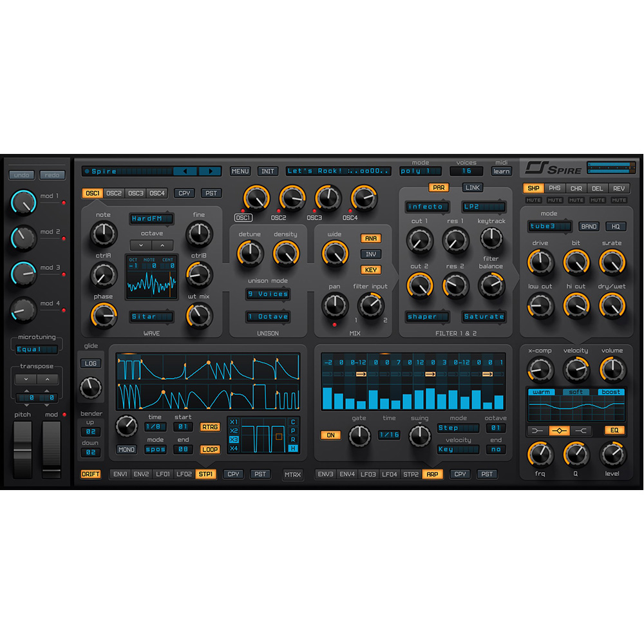The width and height of the screenshot is (644, 644).
Task: Switch to the DEL effect tab
Action: click(x=597, y=188)
